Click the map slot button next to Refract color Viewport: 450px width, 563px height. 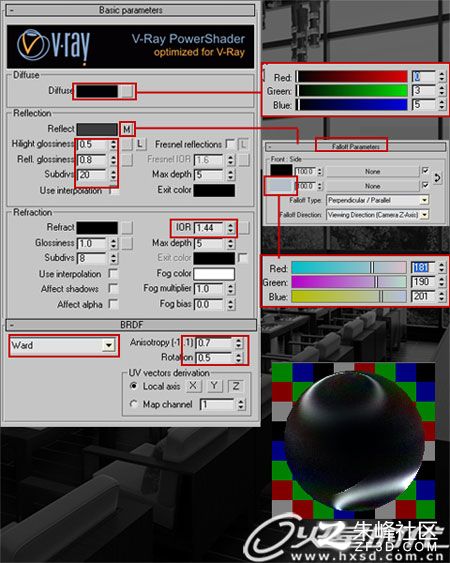tap(126, 228)
